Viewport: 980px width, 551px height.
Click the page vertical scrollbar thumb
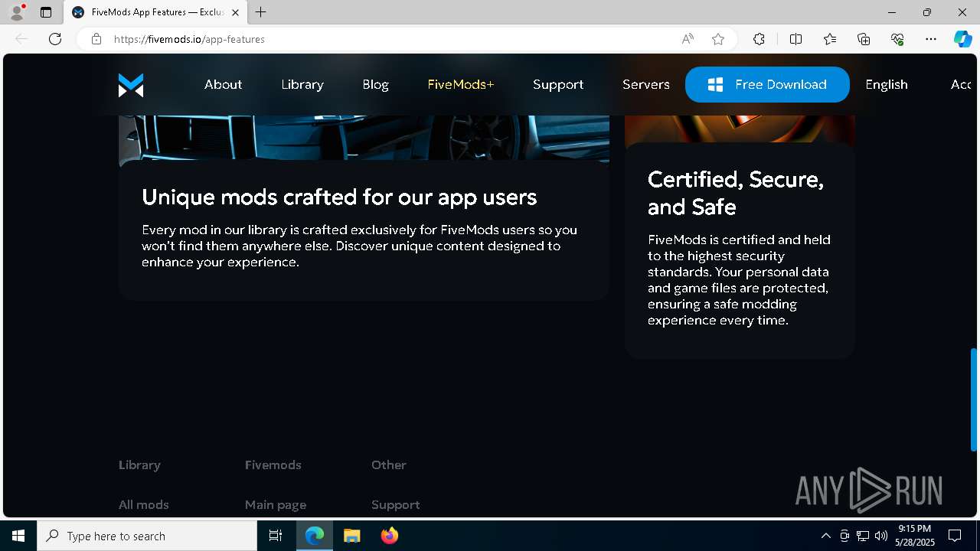coord(974,399)
